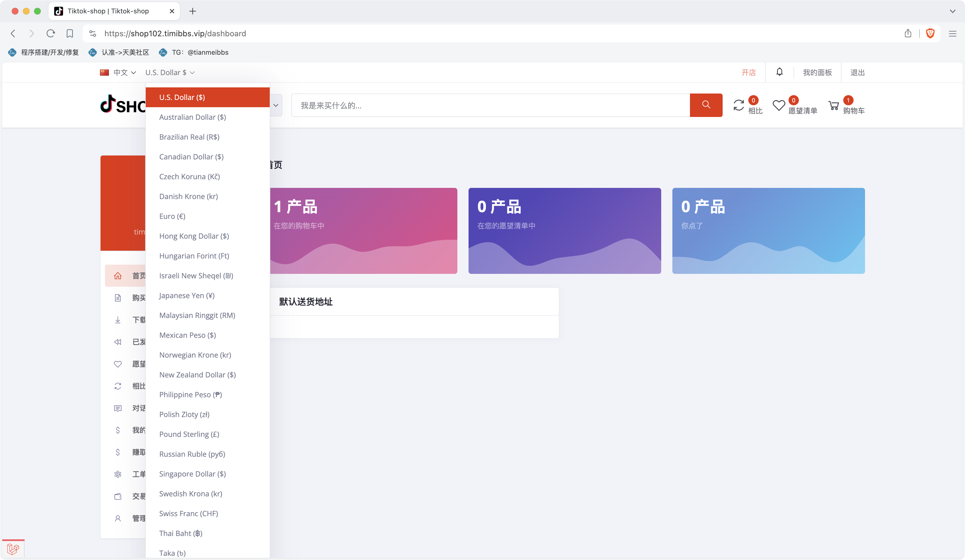Select Euro currency option
Screen dimensions: 965x560
tap(172, 216)
